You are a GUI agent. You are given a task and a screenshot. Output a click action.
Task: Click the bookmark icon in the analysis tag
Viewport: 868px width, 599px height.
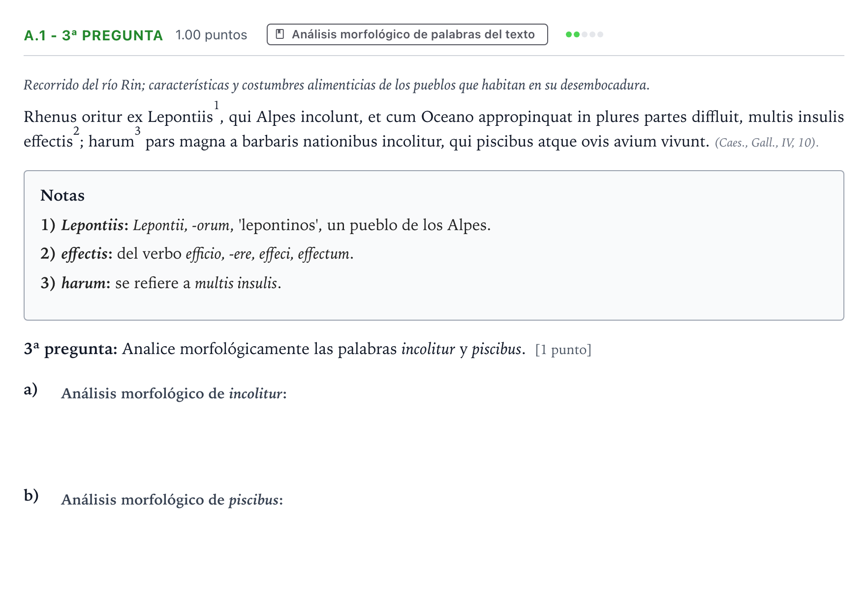[280, 34]
